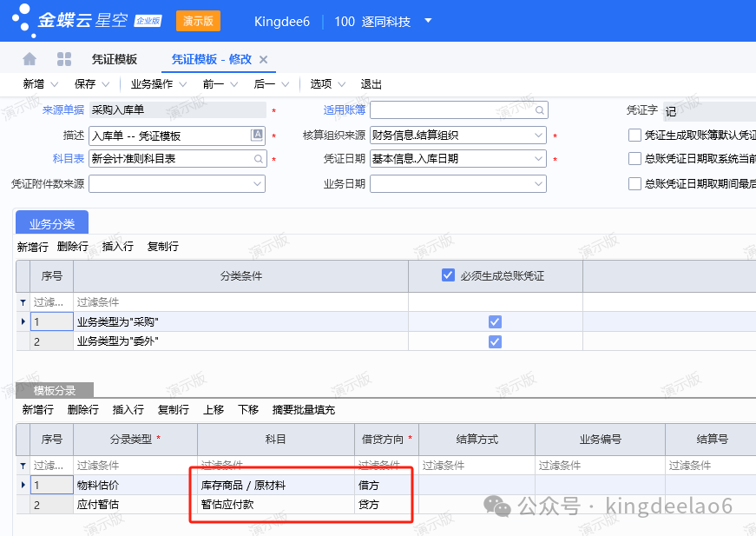The width and height of the screenshot is (756, 536).
Task: Click search icon in 科目表 field
Action: tap(258, 159)
